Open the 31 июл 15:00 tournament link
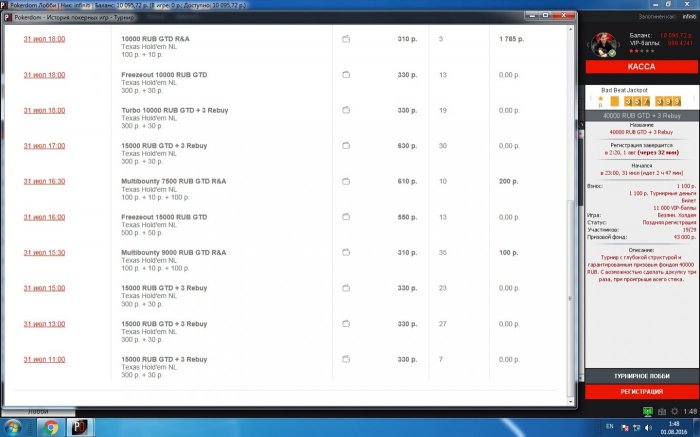This screenshot has width=700, height=437. tap(44, 288)
